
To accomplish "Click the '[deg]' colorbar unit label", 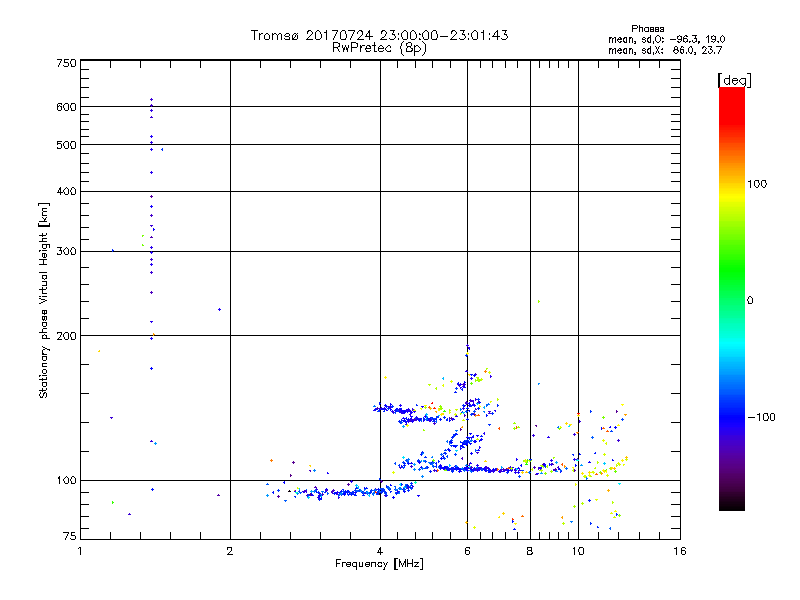I will pos(735,80).
